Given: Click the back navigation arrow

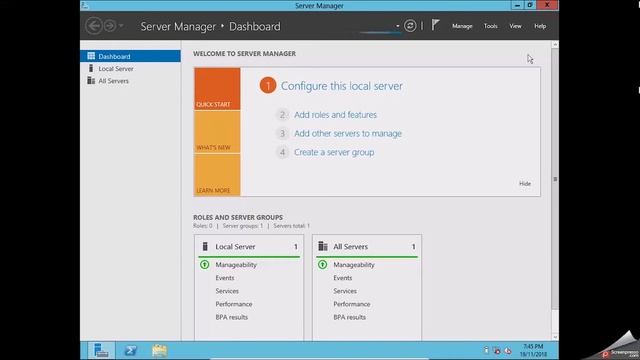Looking at the screenshot, I should (x=94, y=26).
